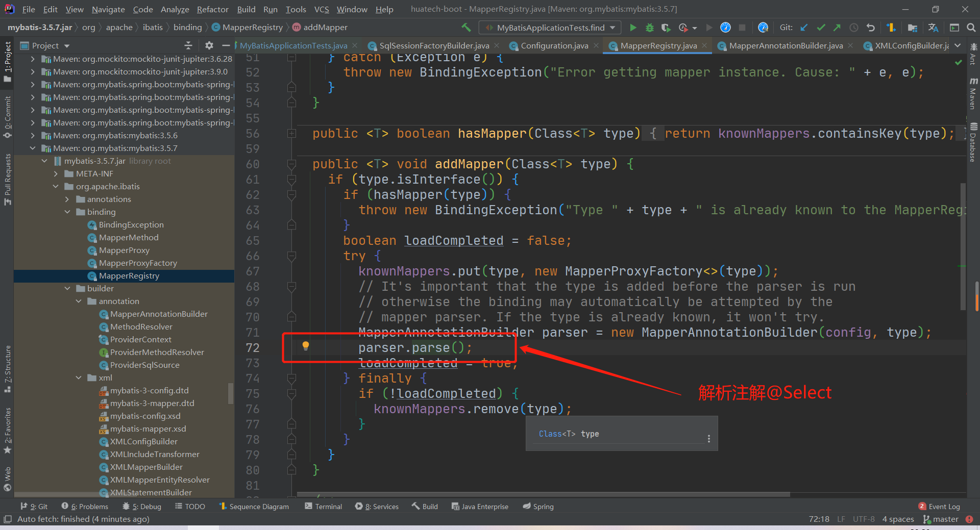The width and height of the screenshot is (980, 530).
Task: Open Search Everywhere magnifier icon
Action: (971, 28)
